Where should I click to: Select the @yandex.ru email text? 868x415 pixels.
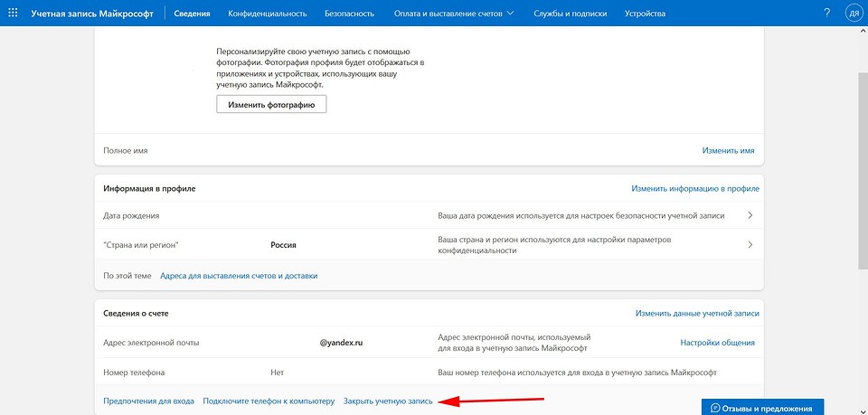pyautogui.click(x=341, y=343)
